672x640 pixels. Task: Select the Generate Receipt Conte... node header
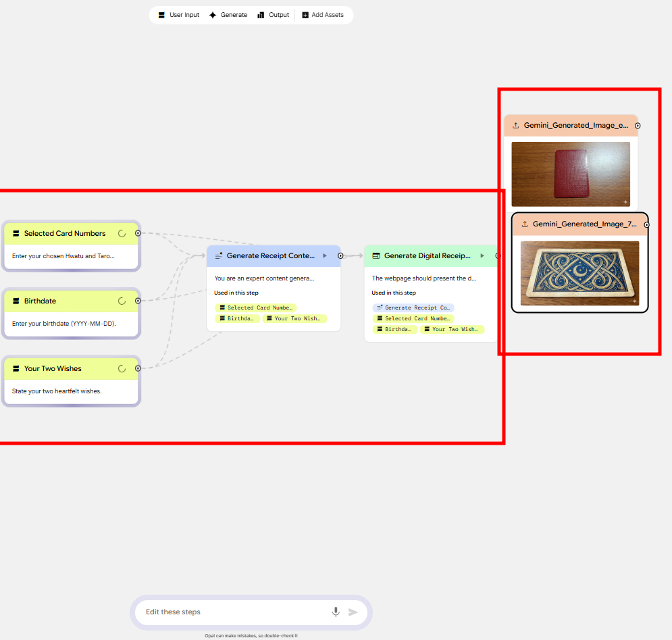coord(274,256)
